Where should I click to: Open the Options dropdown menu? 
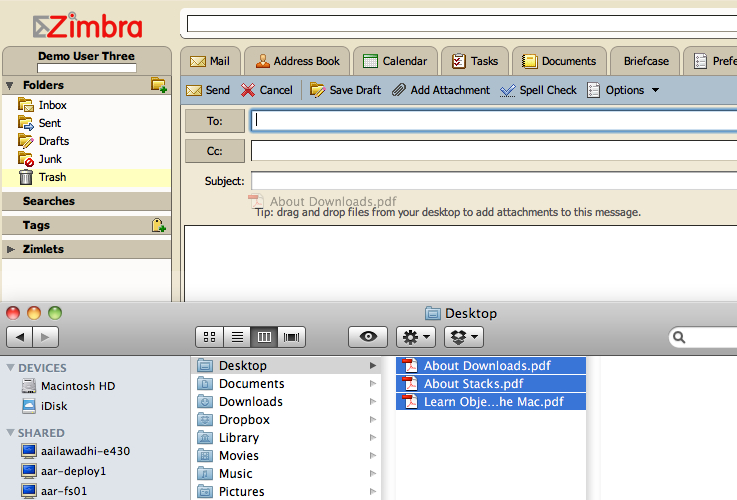(x=623, y=90)
